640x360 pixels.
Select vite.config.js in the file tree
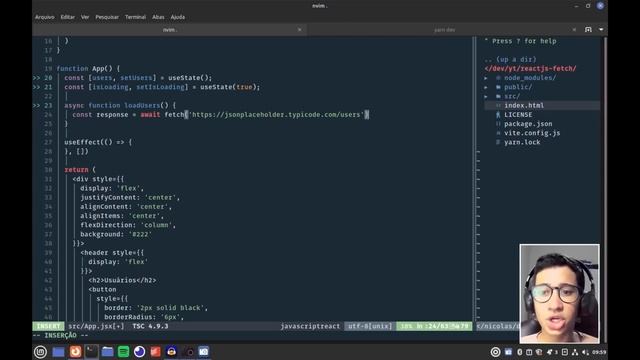pos(532,133)
